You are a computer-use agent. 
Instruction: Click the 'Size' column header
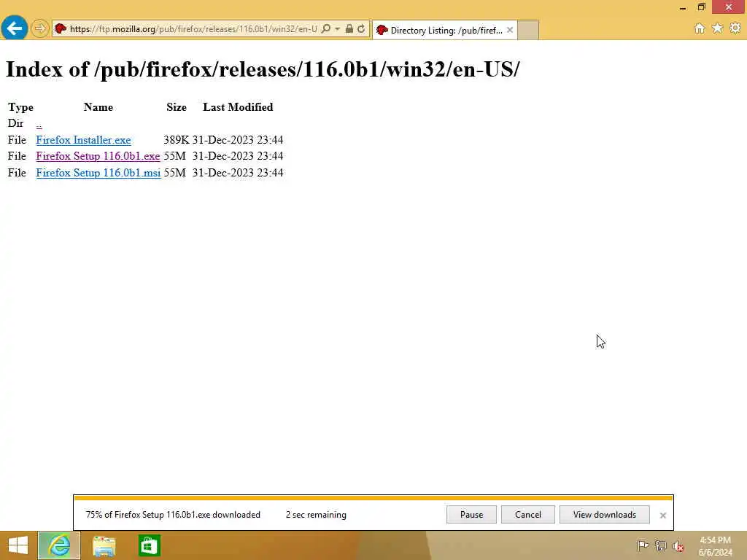177,107
